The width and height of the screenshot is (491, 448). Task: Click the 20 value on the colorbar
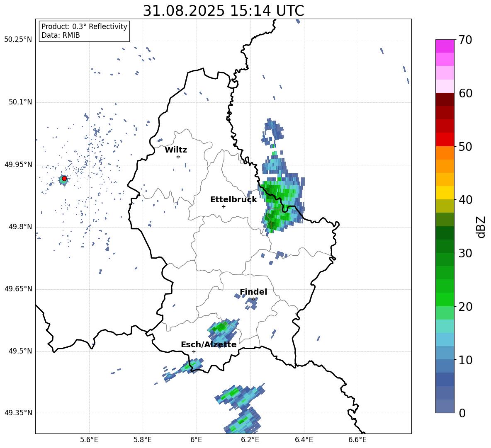click(465, 307)
